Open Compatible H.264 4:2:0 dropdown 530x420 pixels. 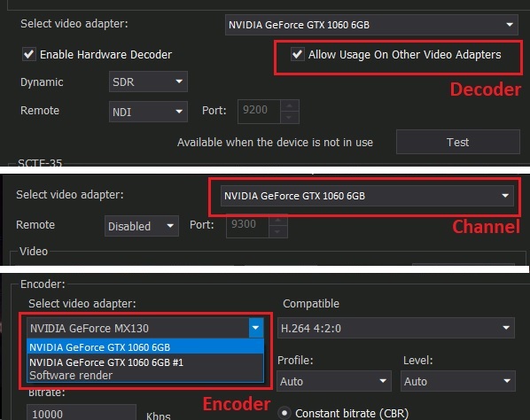point(396,328)
